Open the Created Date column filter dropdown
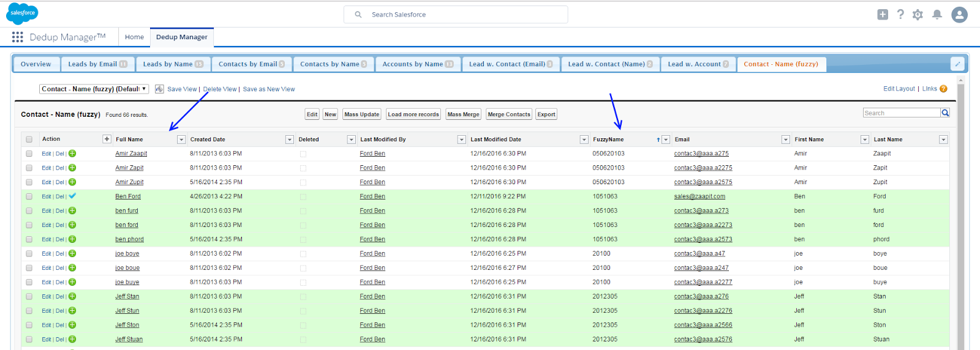Viewport: 980px width, 350px height. point(290,140)
